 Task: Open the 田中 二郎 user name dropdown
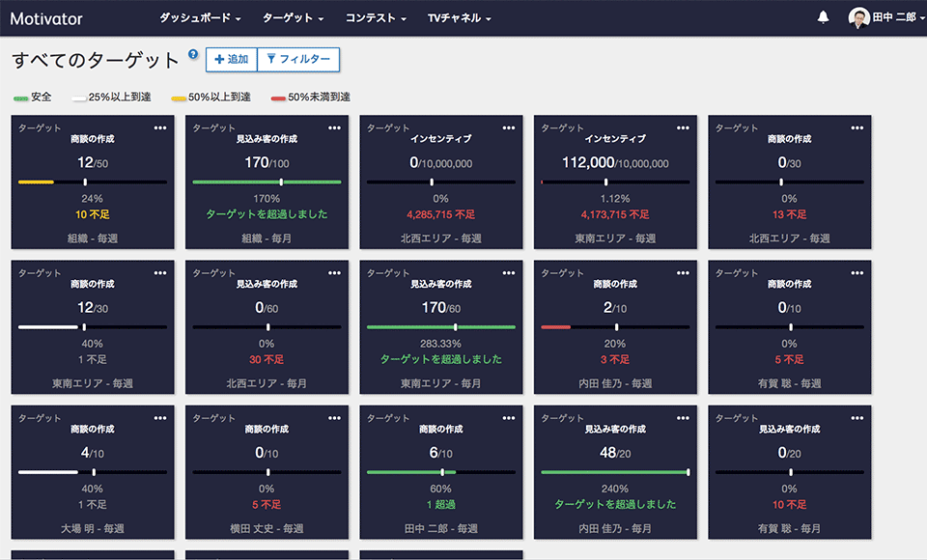click(x=899, y=17)
